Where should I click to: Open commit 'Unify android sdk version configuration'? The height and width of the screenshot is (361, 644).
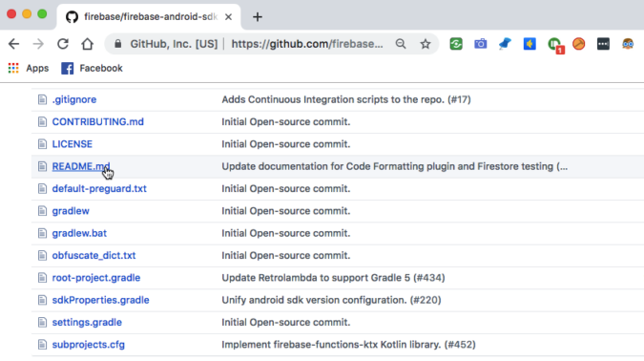click(x=331, y=300)
